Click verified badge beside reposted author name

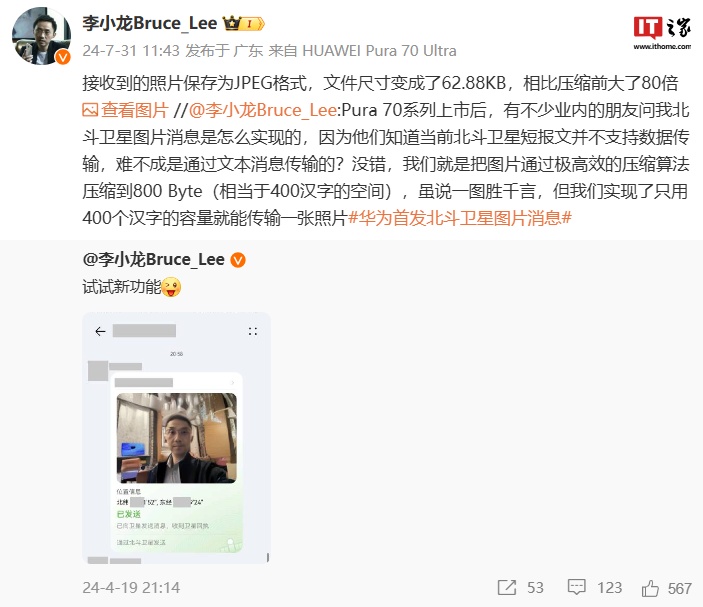pyautogui.click(x=238, y=260)
